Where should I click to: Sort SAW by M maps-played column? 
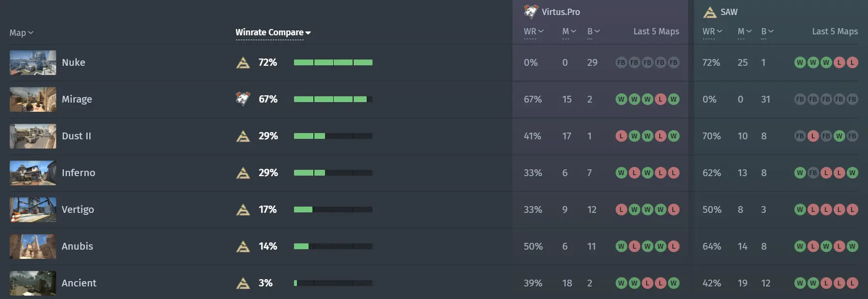pos(744,31)
